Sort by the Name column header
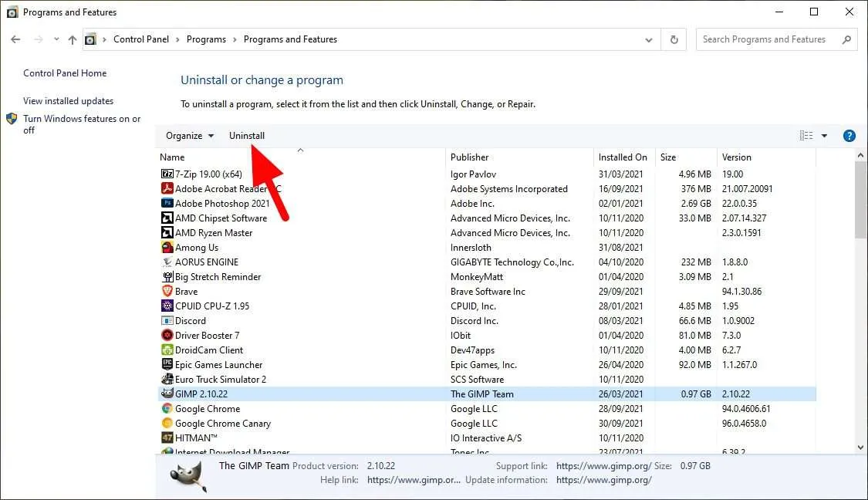 [301, 157]
